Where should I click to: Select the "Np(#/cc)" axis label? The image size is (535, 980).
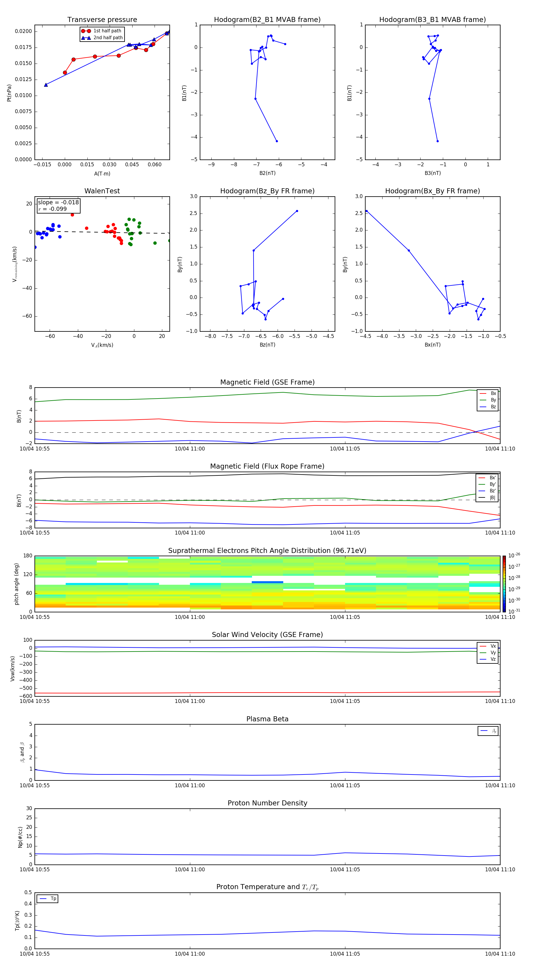(20, 837)
